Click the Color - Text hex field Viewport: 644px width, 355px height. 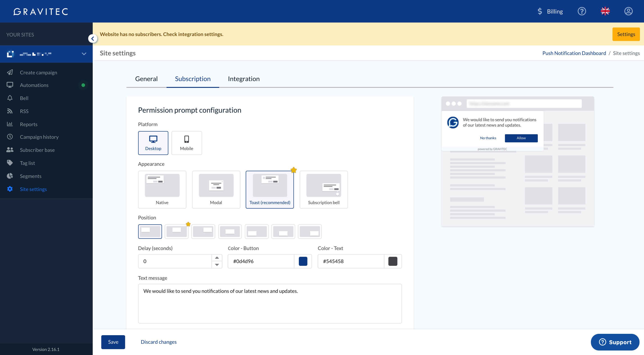[351, 261]
